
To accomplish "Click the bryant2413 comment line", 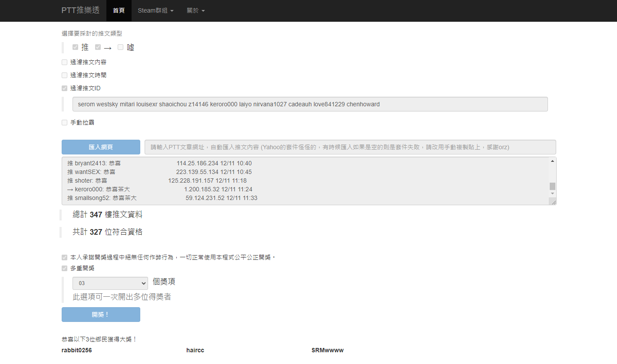I will pos(159,164).
